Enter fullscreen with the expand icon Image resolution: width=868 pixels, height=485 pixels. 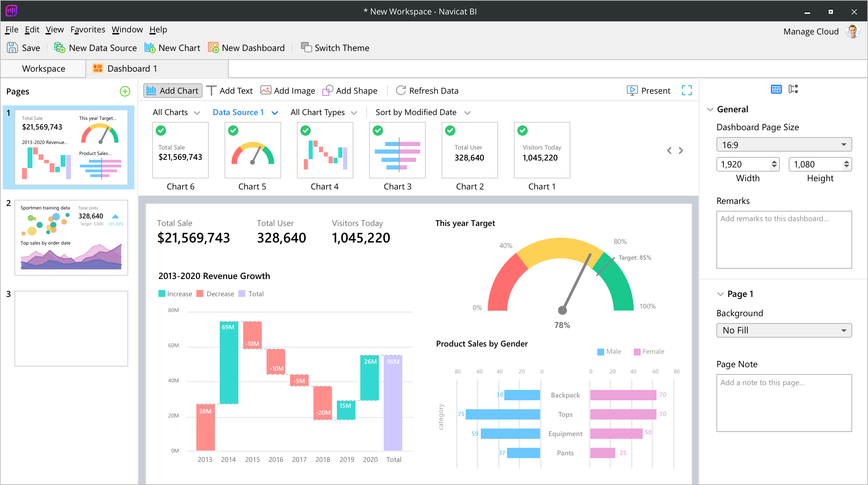pos(686,90)
